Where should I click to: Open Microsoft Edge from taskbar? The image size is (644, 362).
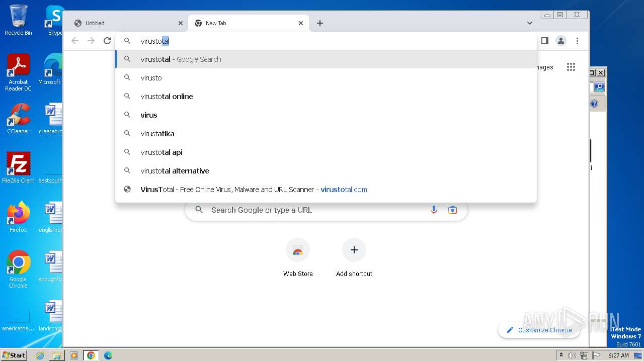108,355
